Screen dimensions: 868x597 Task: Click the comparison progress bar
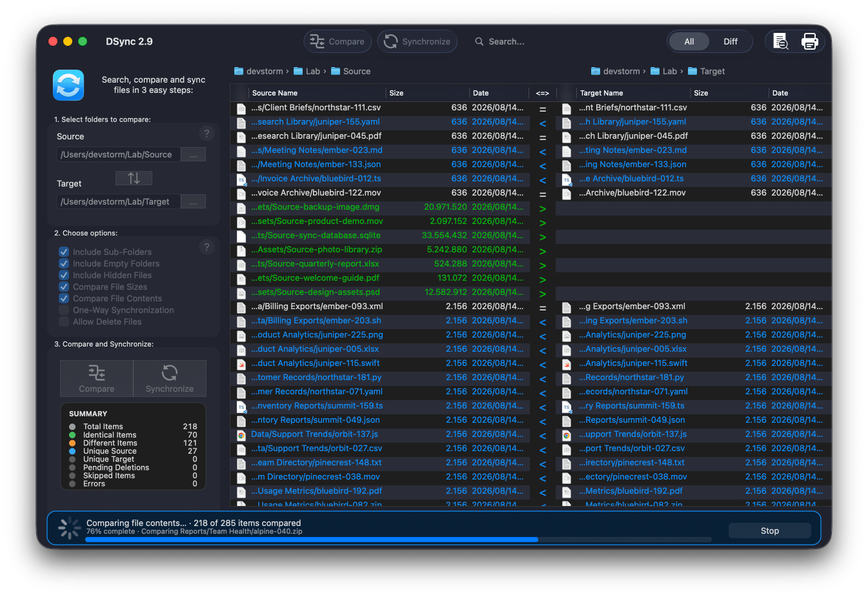coord(398,540)
